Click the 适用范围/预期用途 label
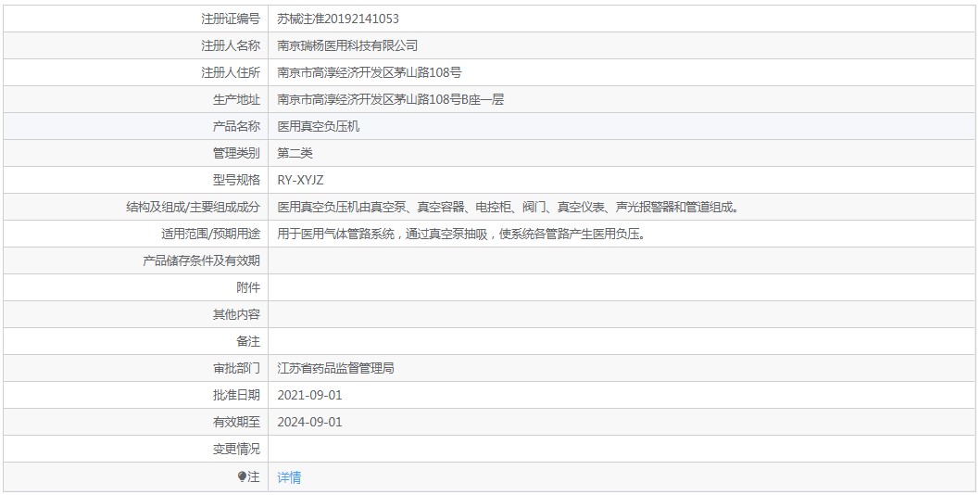 pyautogui.click(x=210, y=234)
